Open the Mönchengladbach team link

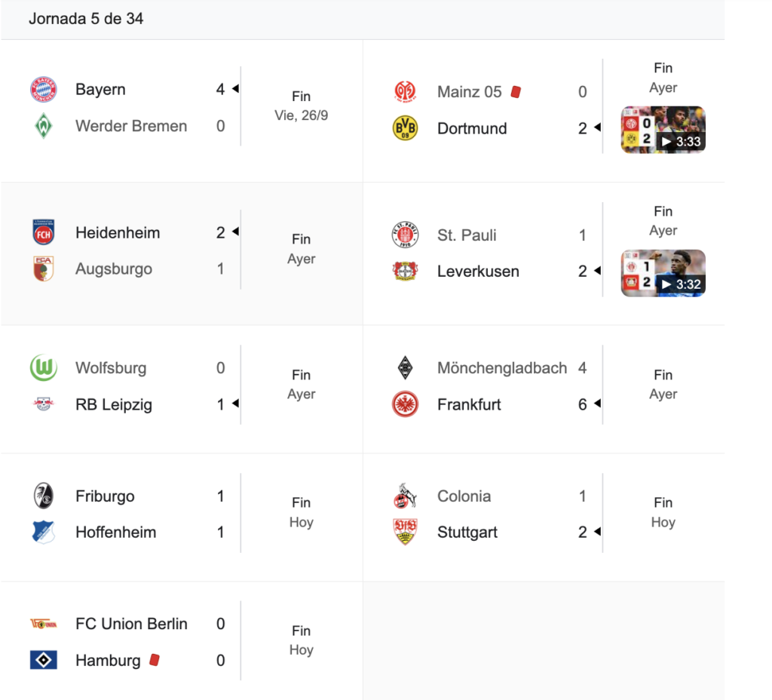coord(501,368)
